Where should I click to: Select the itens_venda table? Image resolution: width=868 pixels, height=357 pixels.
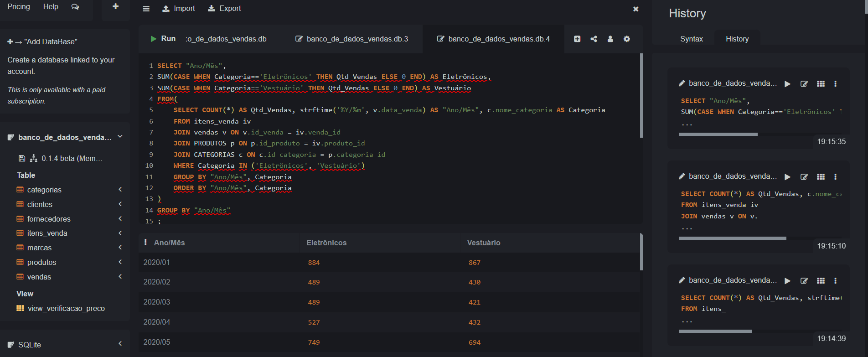tap(47, 233)
